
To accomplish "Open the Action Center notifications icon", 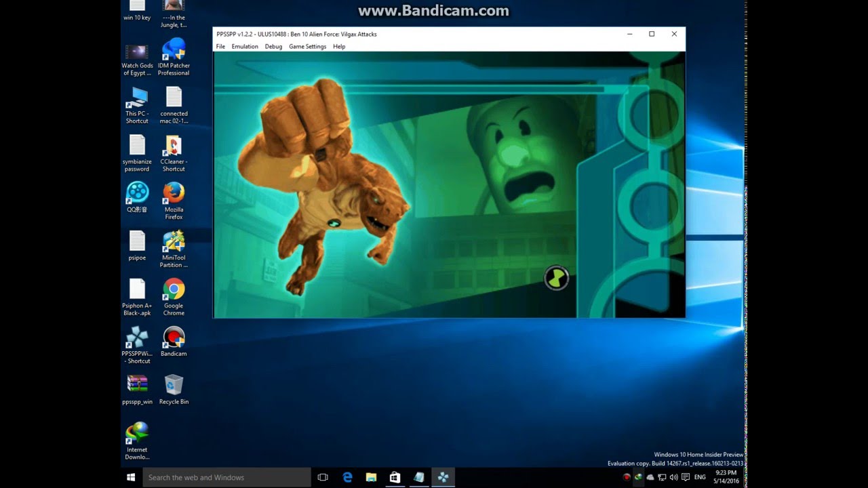I will click(685, 477).
